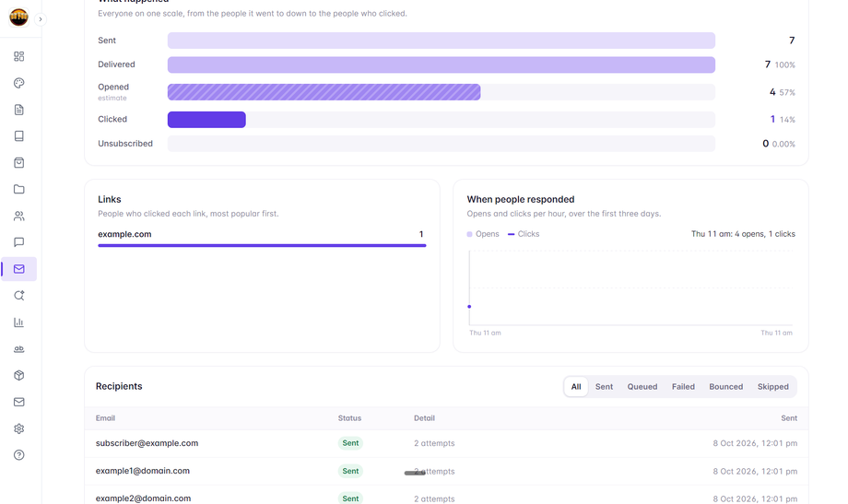Viewport: 848px width, 504px height.
Task: Click 'When people responded' heading
Action: coord(520,200)
